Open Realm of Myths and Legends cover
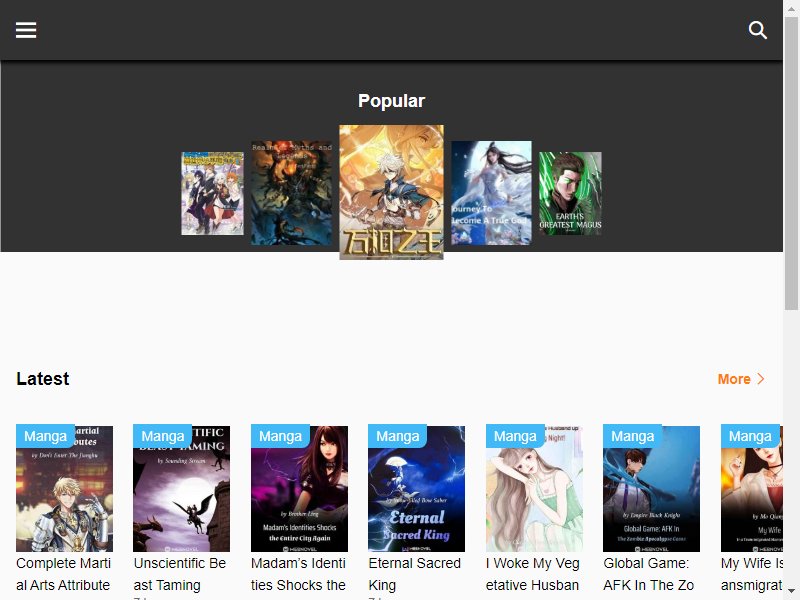 coord(291,193)
